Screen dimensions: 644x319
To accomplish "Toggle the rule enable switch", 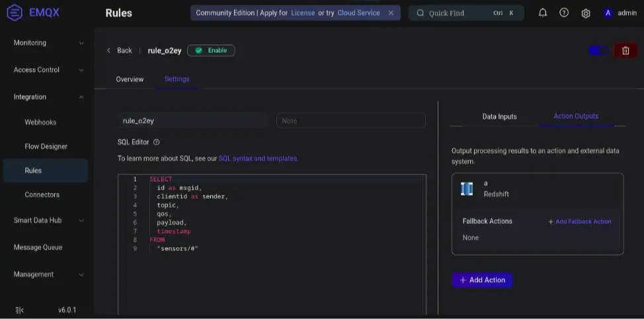I will point(598,51).
